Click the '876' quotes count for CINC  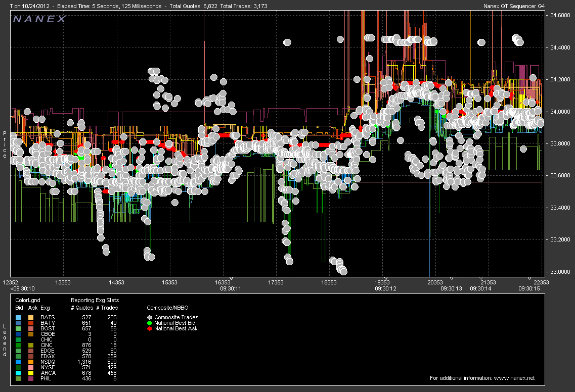[86, 345]
